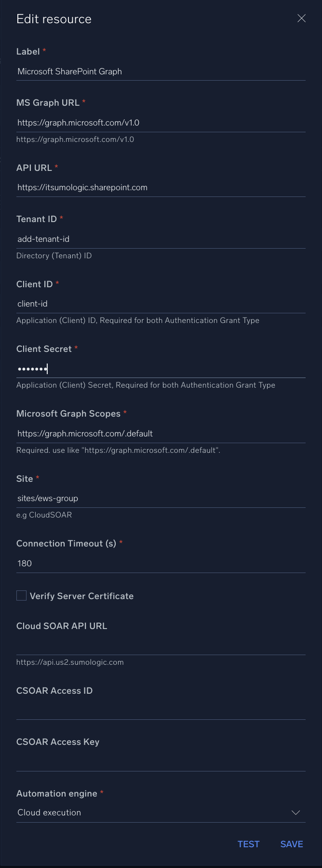Click the Automation engine value area

click(x=145, y=812)
